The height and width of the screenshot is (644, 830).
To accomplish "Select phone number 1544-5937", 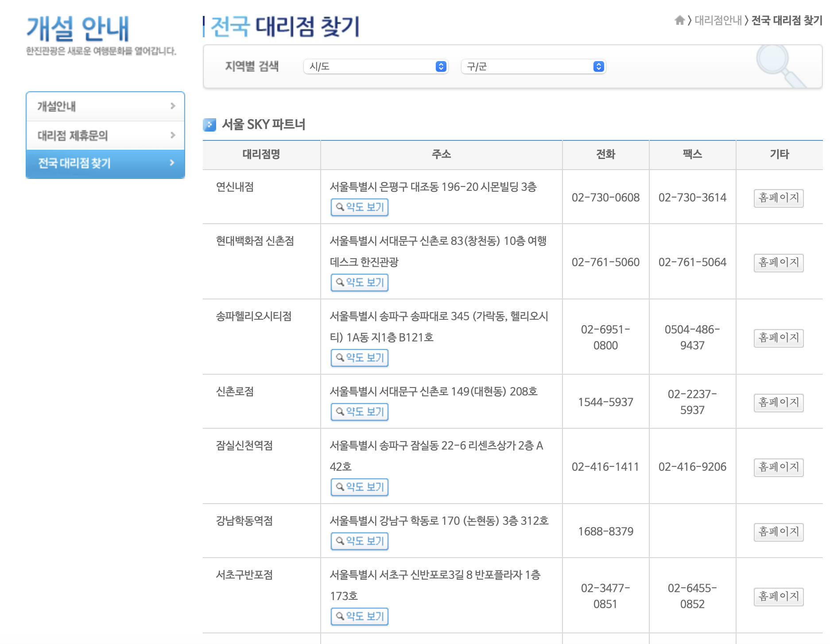I will (x=605, y=402).
